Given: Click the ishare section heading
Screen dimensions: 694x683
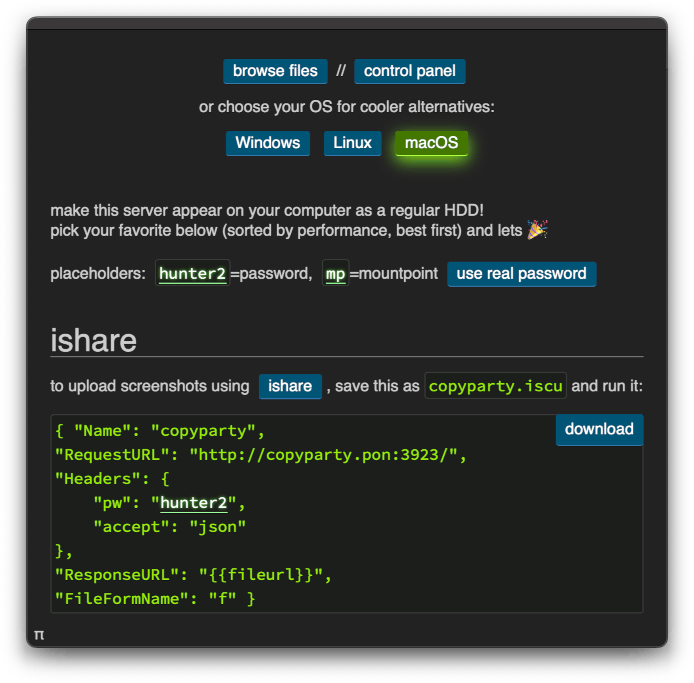Looking at the screenshot, I should pyautogui.click(x=93, y=340).
